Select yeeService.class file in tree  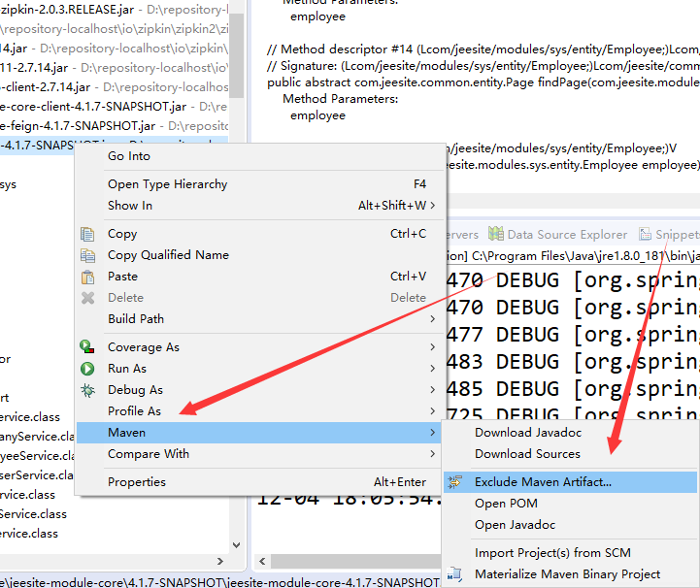pos(37,456)
